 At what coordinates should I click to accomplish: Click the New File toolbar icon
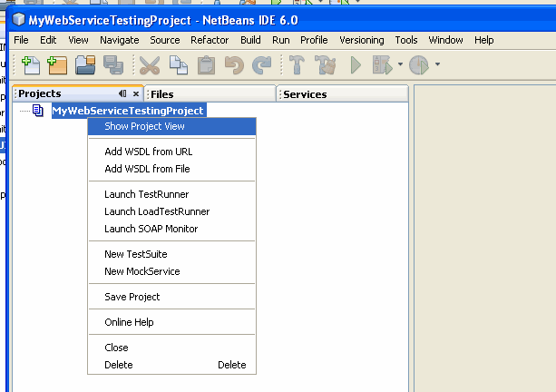31,65
